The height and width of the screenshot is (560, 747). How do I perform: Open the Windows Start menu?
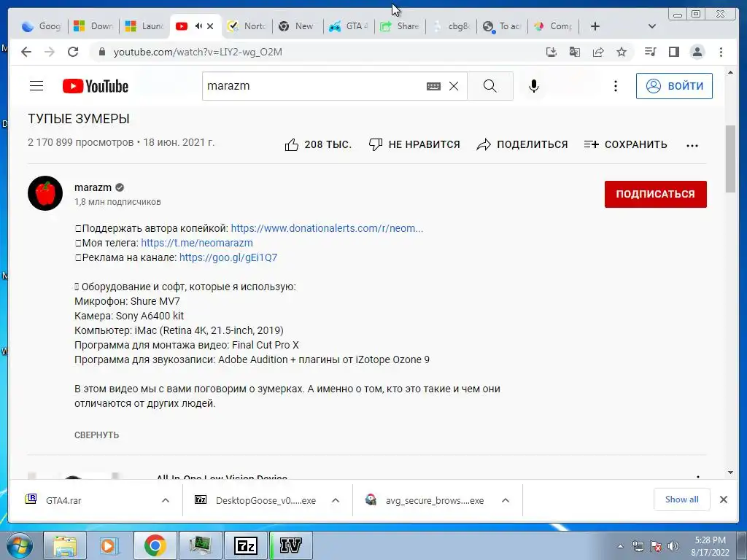coord(18,545)
